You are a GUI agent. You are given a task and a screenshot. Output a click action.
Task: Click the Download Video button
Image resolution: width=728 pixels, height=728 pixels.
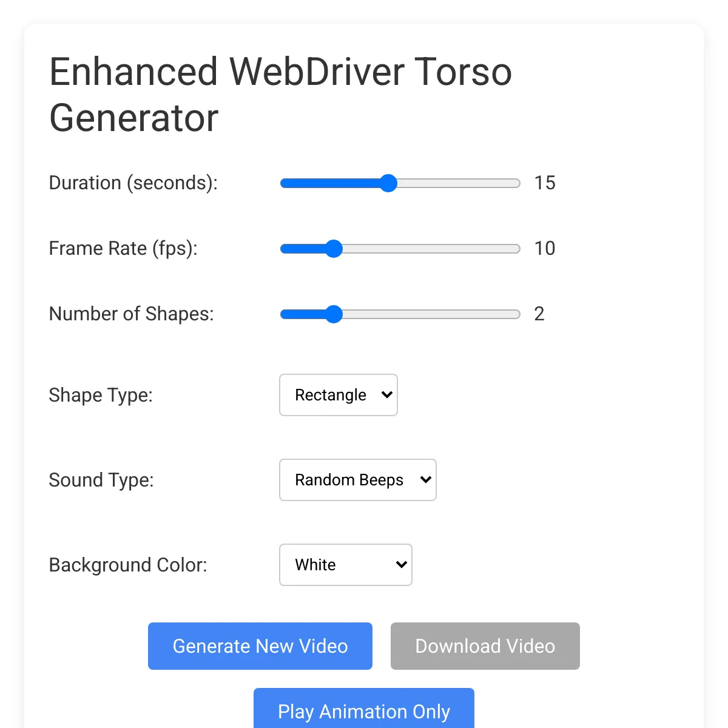click(x=485, y=646)
